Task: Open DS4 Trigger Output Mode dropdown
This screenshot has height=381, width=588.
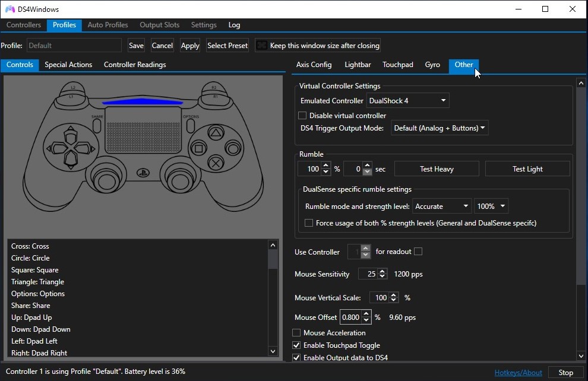Action: coord(440,128)
